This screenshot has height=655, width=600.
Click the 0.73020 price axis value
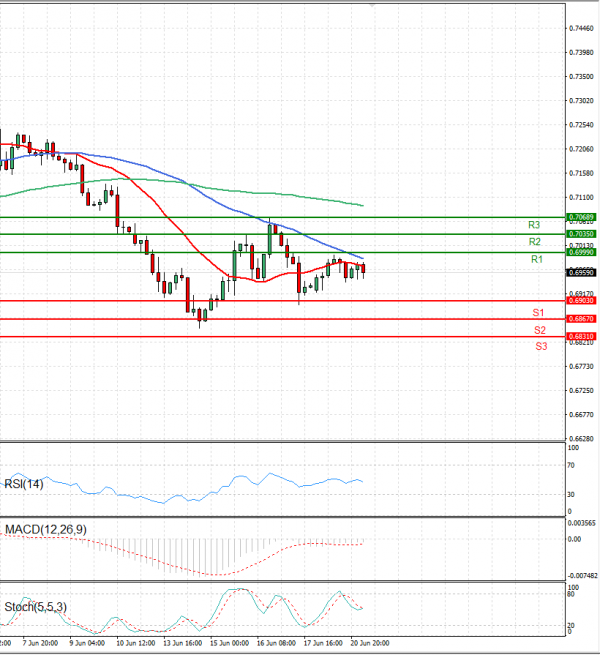581,101
